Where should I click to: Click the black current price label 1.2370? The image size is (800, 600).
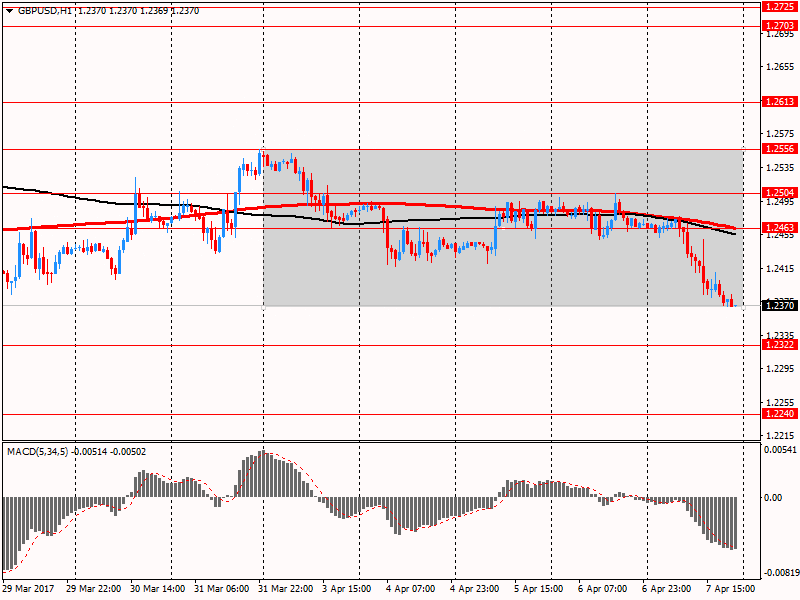coord(780,305)
